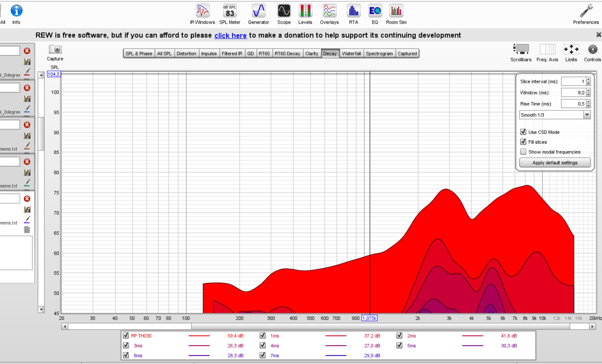This screenshot has height=364, width=602.
Task: Click the third measurement's trace colour line
Action: (x=27, y=146)
